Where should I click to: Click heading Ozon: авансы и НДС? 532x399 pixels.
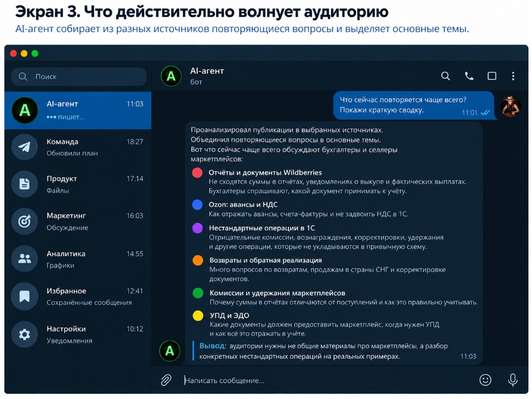point(243,205)
